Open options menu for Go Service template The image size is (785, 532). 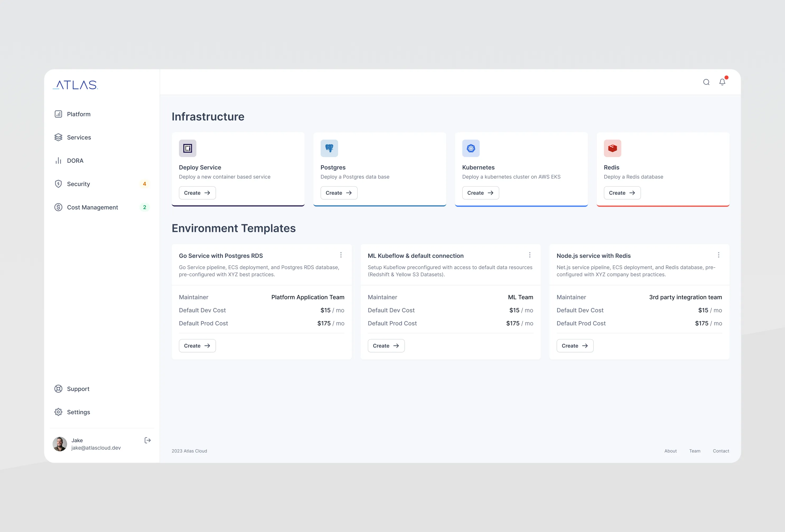pos(341,255)
